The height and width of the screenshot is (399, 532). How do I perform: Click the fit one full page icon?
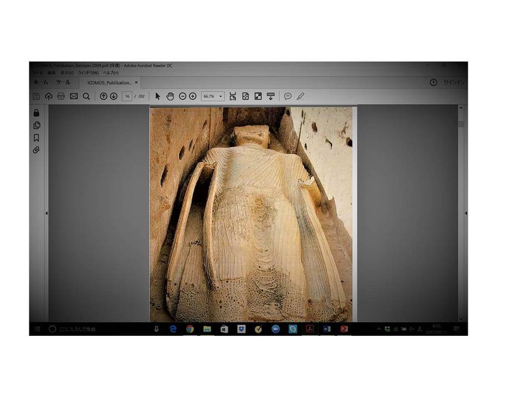(245, 96)
